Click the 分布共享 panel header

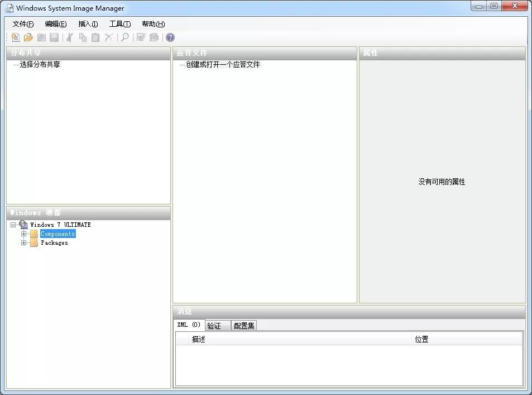[x=88, y=53]
